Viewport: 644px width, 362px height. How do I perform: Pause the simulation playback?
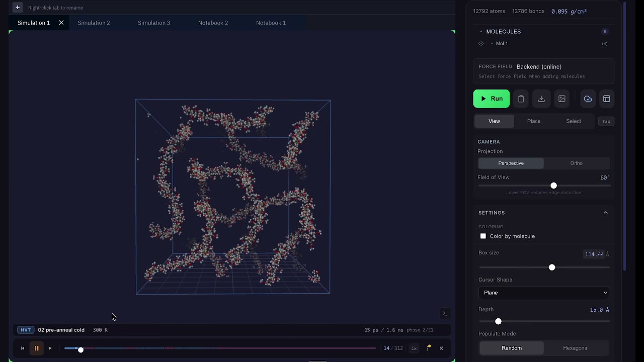36,348
